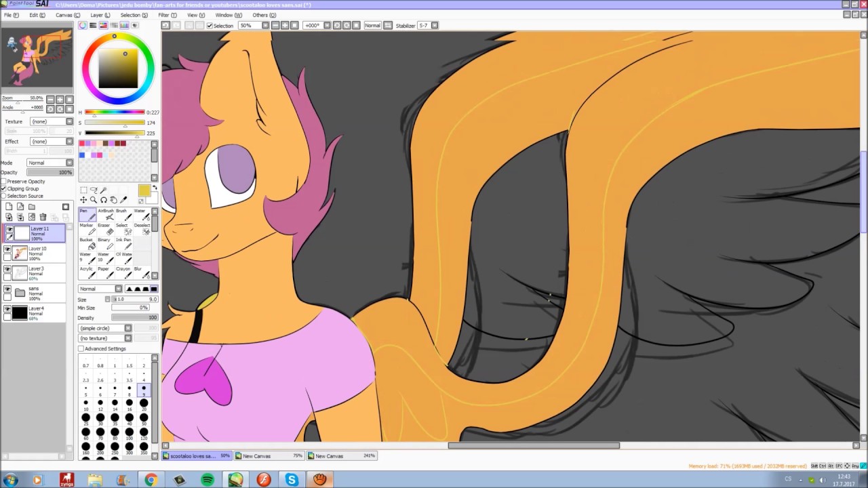Open the simple circle shape dropdown

coord(105,328)
